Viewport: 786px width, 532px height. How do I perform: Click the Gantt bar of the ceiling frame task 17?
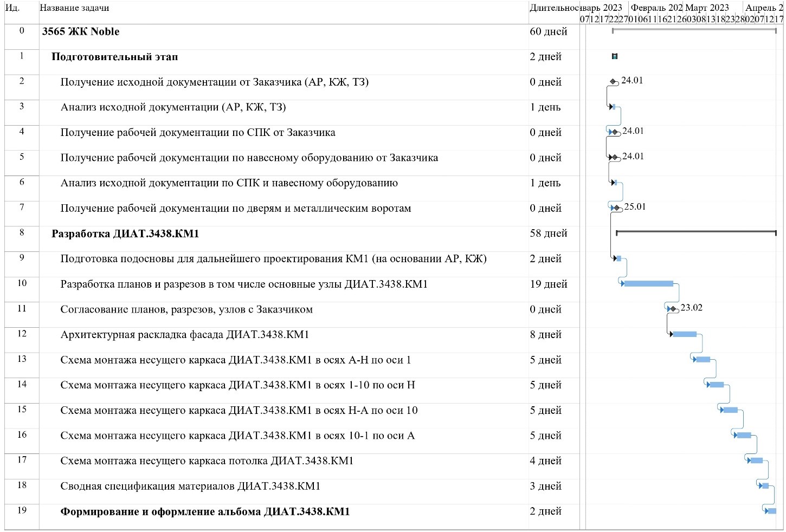click(x=756, y=460)
